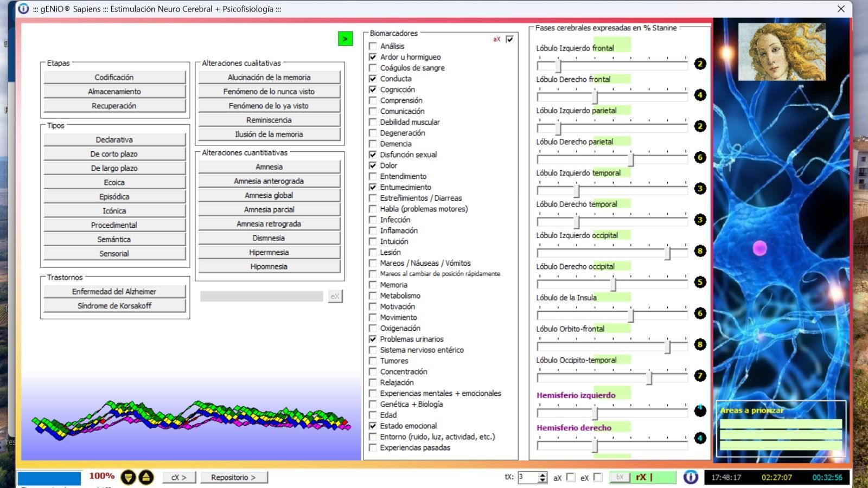
Task: Click the Enfermedad del Alzheimer button
Action: tap(114, 291)
